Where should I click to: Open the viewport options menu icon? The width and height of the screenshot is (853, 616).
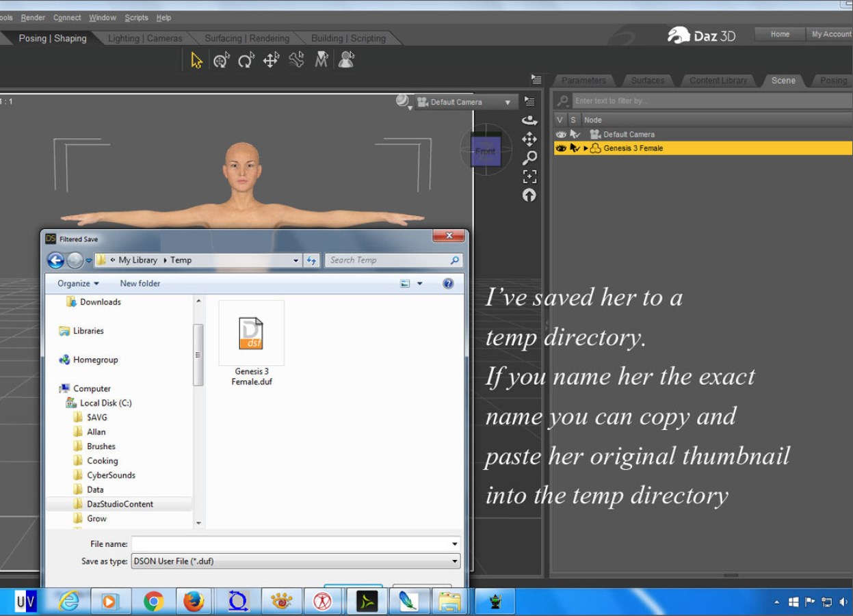click(x=529, y=101)
